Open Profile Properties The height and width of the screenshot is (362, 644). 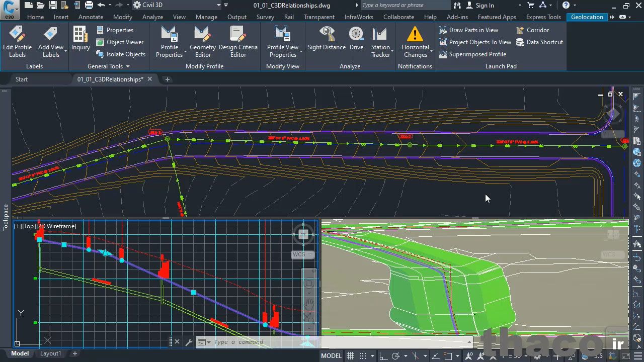169,42
